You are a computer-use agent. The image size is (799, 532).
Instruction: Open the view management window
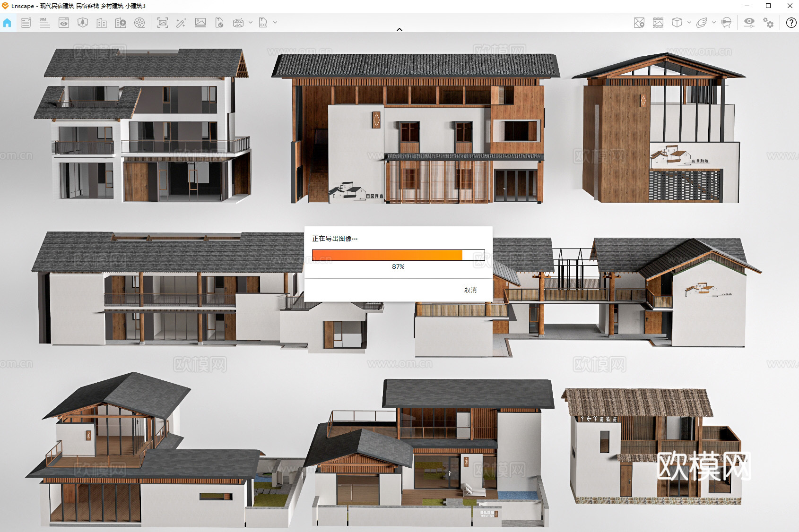coord(64,23)
